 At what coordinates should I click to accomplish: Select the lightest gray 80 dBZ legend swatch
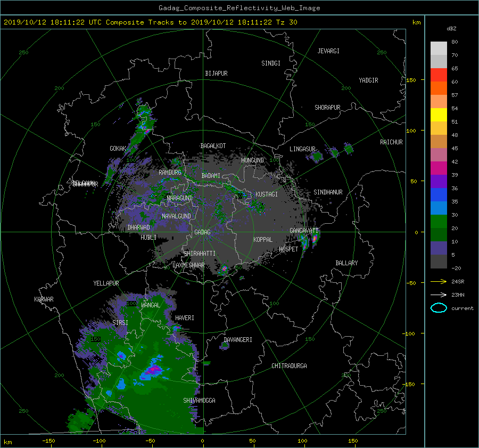[439, 48]
